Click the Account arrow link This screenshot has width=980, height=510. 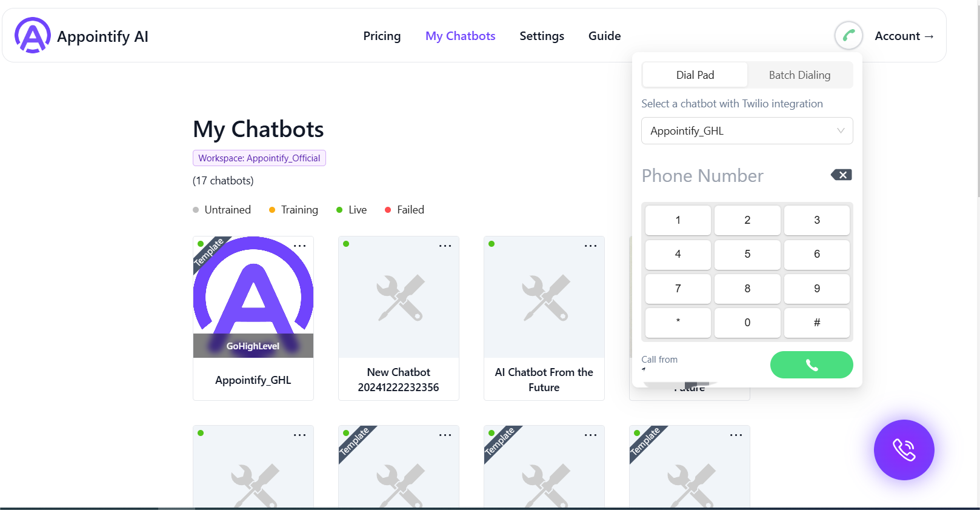(x=904, y=36)
